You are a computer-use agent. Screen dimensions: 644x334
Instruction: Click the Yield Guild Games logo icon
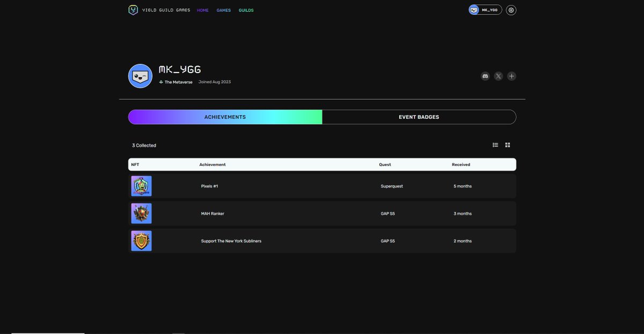pyautogui.click(x=133, y=10)
